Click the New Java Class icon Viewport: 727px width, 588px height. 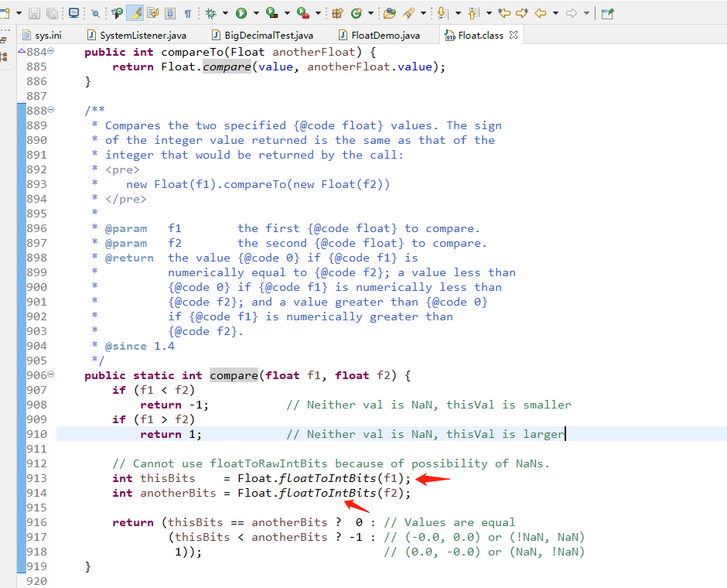(356, 13)
